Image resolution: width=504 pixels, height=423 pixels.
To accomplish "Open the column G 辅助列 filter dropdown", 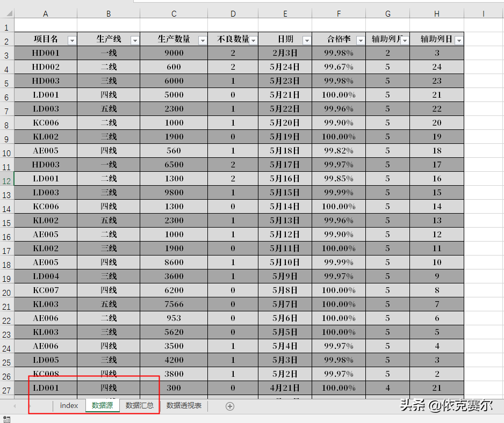I will (405, 40).
